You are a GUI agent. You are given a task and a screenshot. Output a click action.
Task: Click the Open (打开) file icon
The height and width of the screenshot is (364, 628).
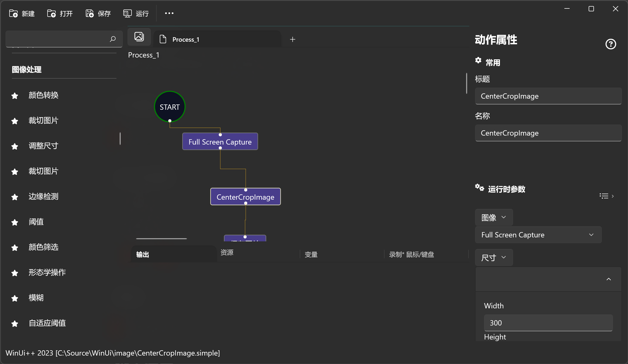pos(51,13)
